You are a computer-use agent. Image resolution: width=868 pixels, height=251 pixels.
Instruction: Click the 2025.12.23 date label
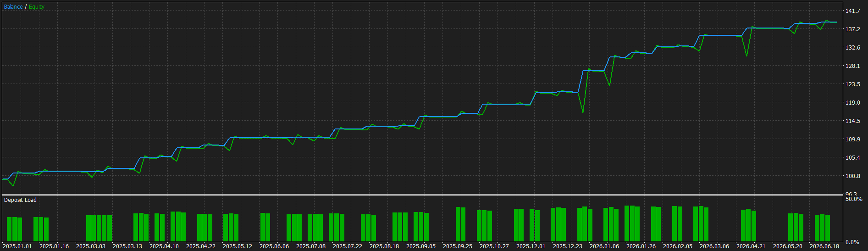point(568,246)
